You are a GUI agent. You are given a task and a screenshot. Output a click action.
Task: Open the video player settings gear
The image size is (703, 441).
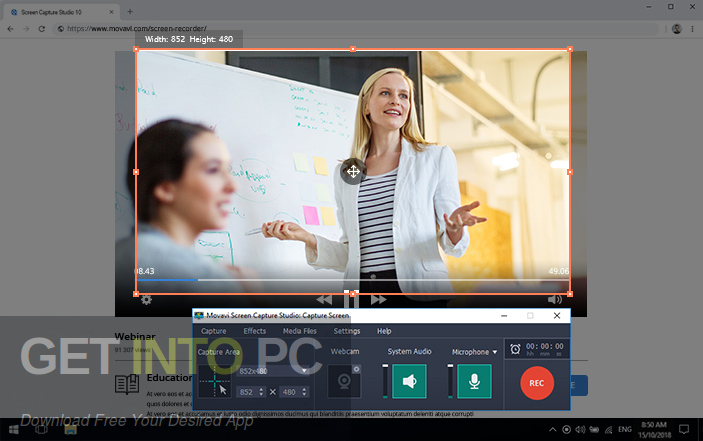pyautogui.click(x=146, y=300)
